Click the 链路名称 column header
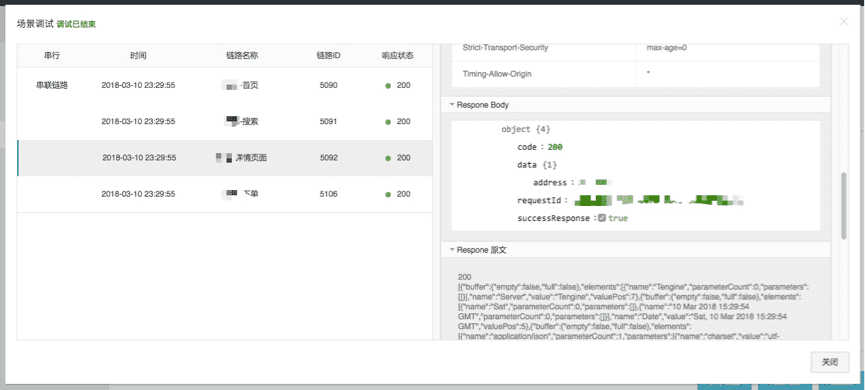 tap(242, 56)
